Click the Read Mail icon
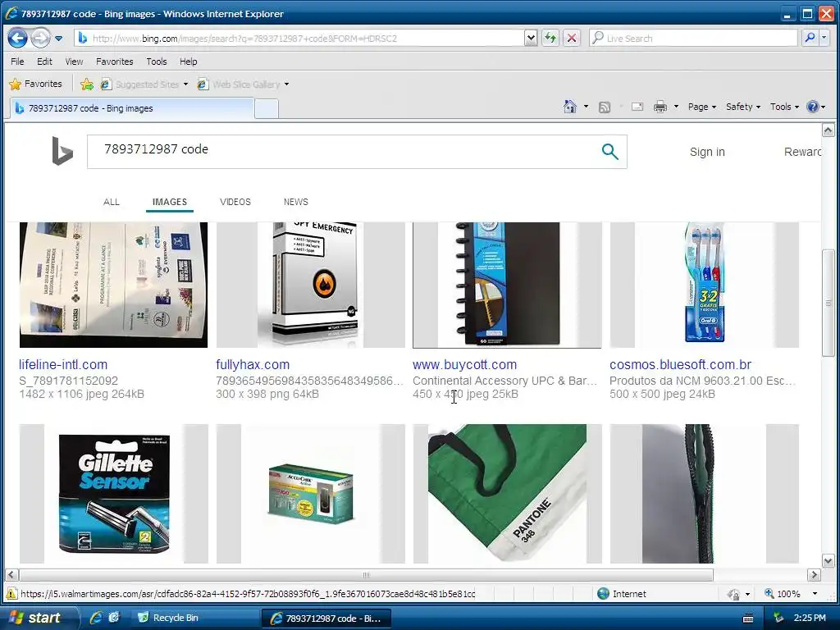The width and height of the screenshot is (840, 630). pos(637,107)
